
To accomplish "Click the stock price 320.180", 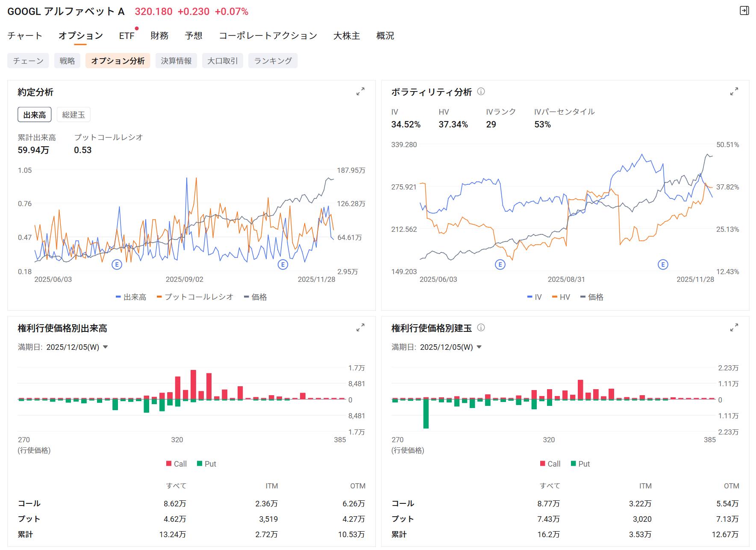I will point(153,12).
